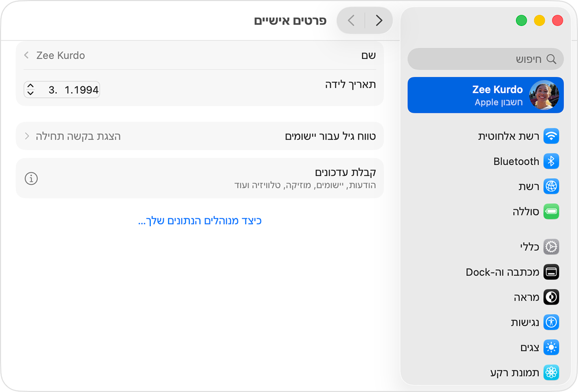Click Zee Kurdo's profile picture
Viewport: 578px width, 392px height.
544,95
